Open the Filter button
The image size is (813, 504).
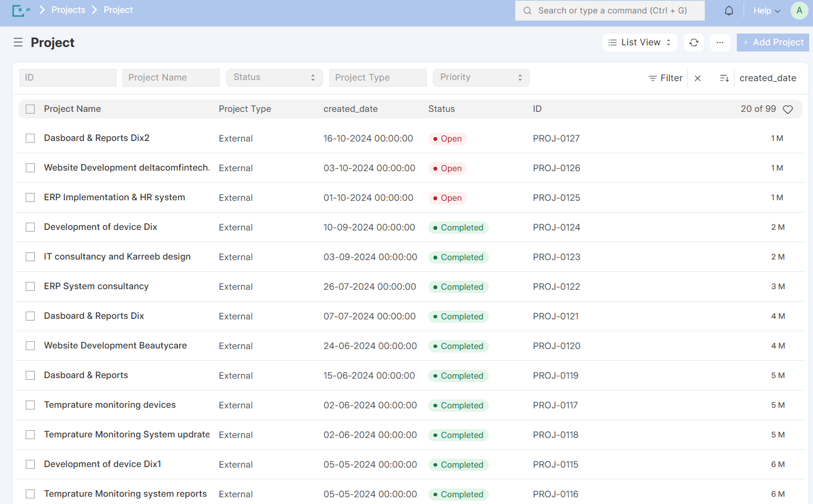point(665,78)
